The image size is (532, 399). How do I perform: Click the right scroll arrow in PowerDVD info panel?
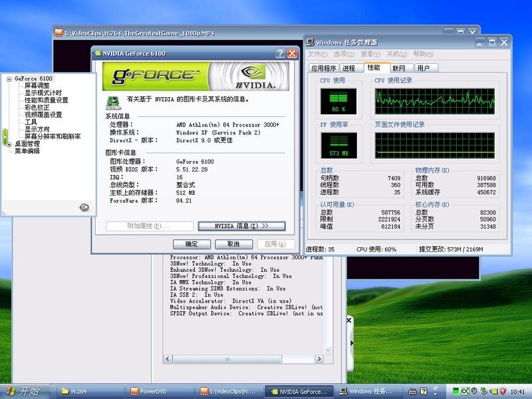319,359
